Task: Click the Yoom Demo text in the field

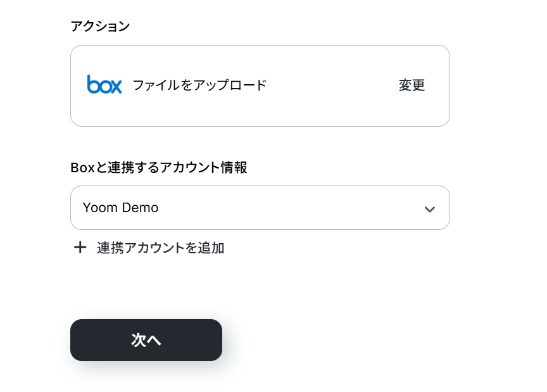Action: pyautogui.click(x=120, y=208)
